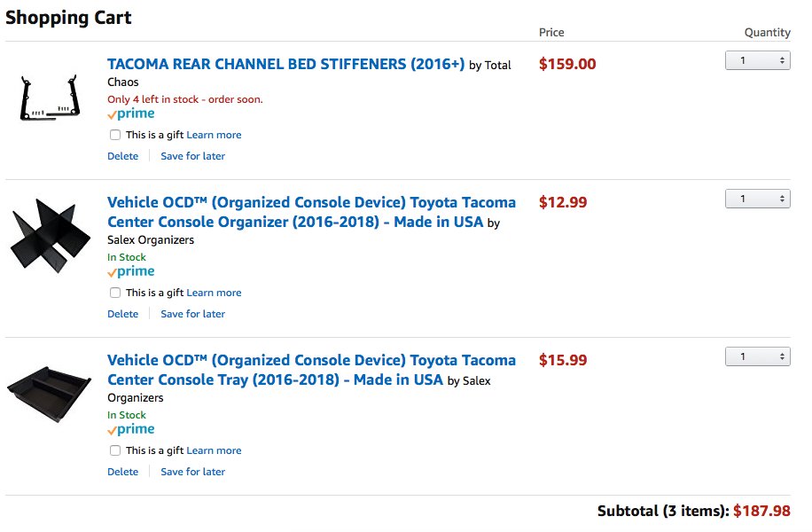
Task: Open the center console tray product image
Action: point(49,394)
